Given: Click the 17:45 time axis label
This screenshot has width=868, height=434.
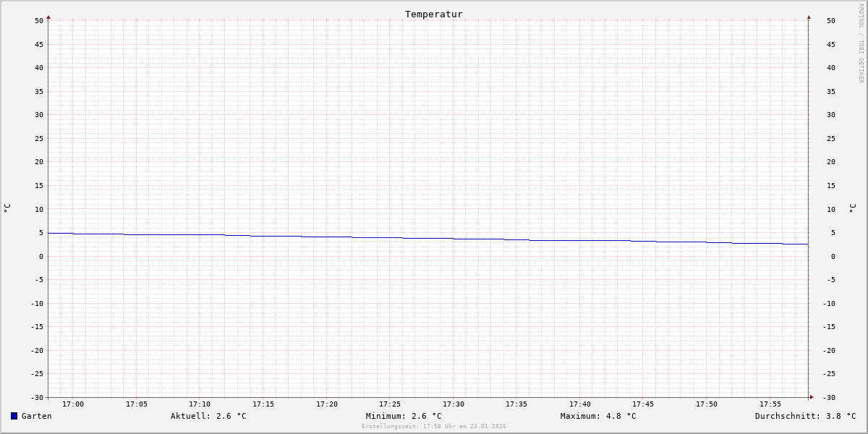Looking at the screenshot, I should [x=643, y=404].
